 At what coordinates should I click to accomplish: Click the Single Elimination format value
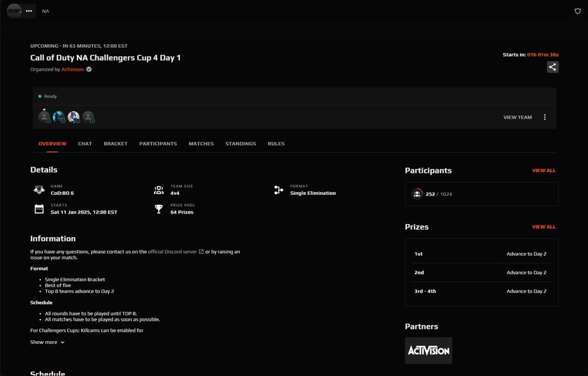[313, 193]
